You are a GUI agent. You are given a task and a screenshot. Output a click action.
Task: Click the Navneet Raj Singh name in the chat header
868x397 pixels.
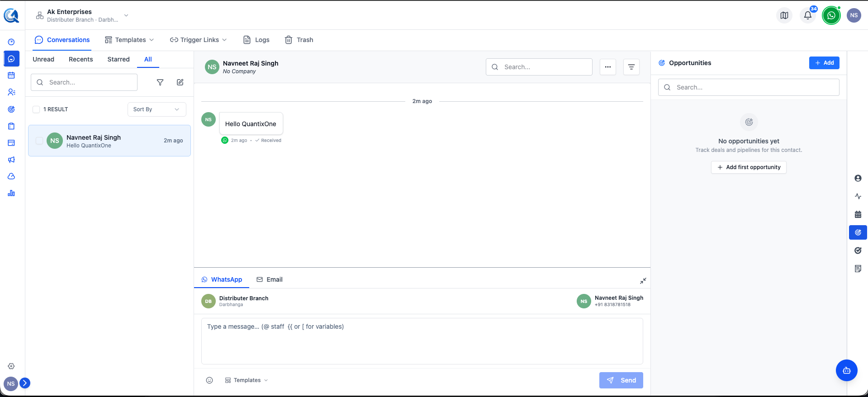[251, 63]
